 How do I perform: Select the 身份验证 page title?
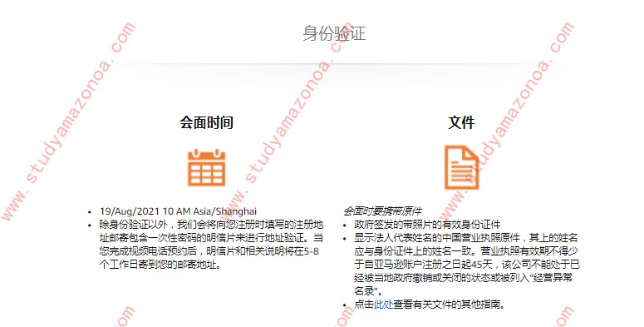[x=334, y=33]
